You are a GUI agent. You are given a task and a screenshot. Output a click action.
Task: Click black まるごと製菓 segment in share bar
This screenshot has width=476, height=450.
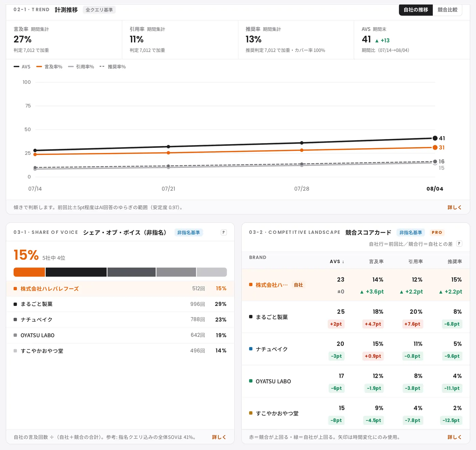[x=76, y=272]
